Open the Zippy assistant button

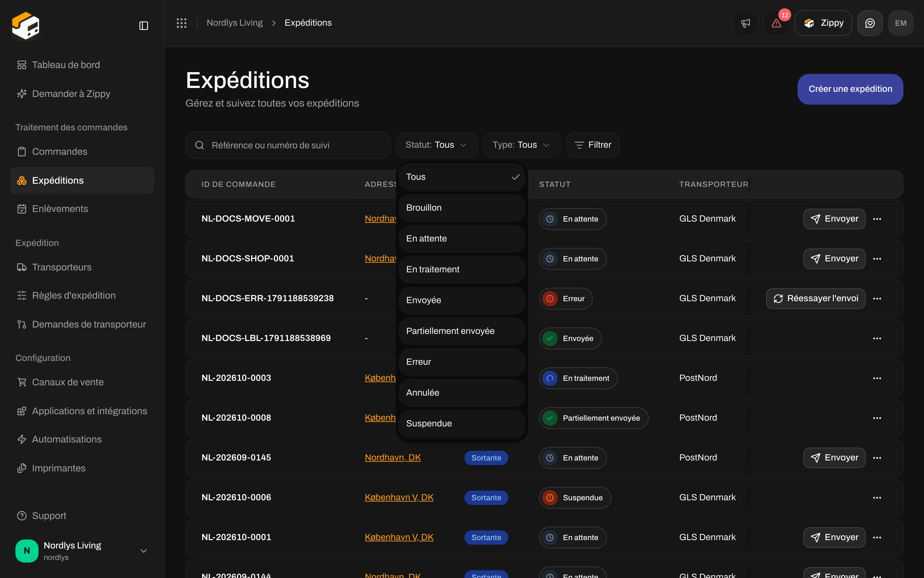(823, 23)
